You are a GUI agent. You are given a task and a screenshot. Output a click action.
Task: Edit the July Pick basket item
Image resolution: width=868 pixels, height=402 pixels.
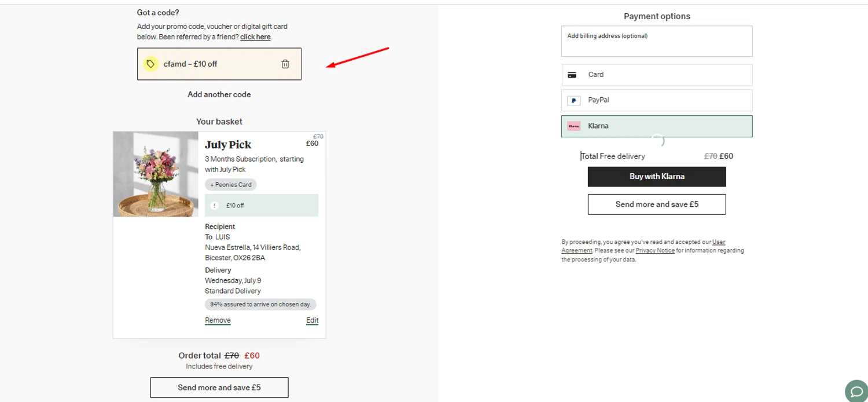312,320
